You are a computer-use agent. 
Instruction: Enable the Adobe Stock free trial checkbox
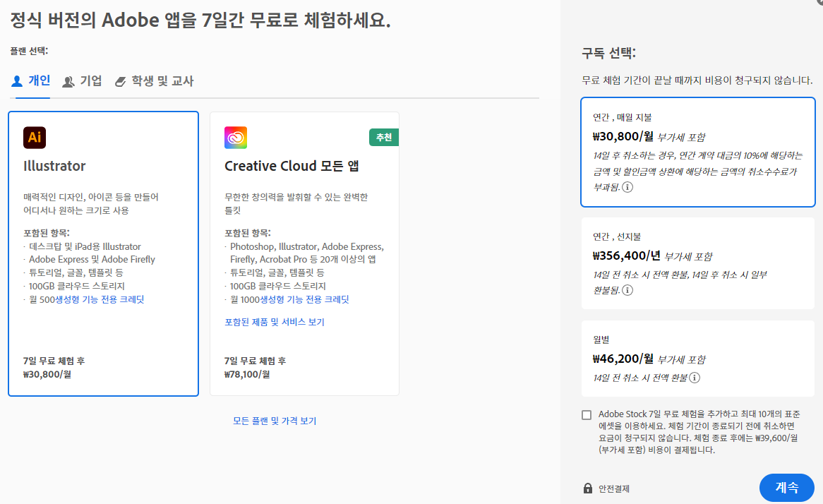[587, 415]
